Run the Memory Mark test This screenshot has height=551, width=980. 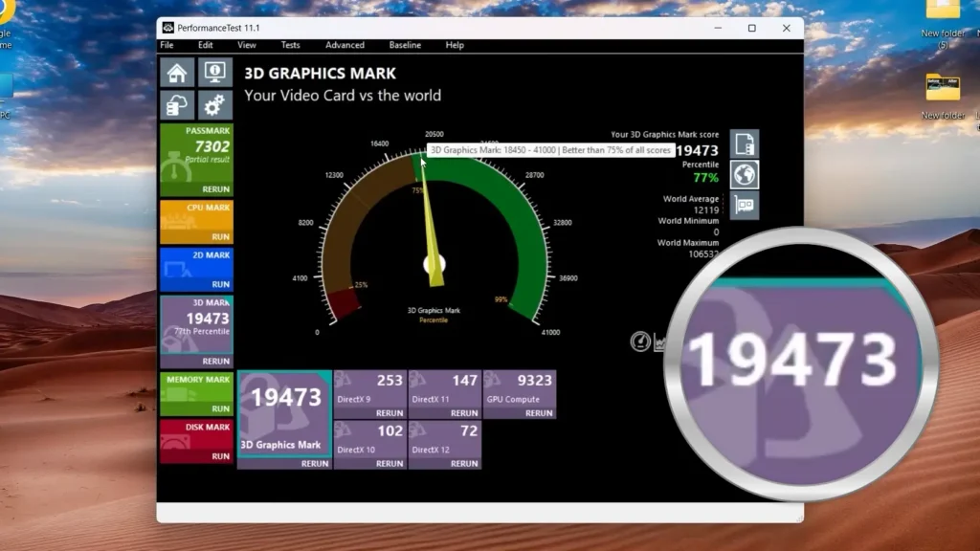click(x=221, y=408)
